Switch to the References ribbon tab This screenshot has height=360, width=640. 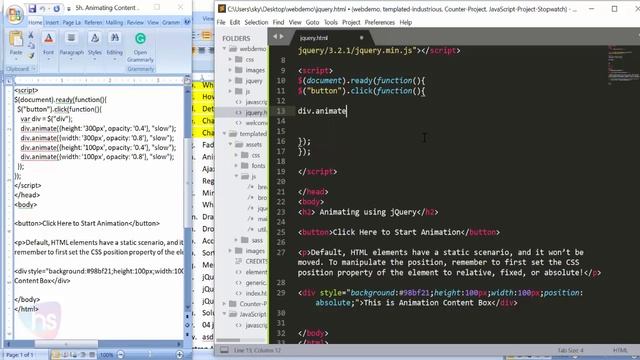93,22
